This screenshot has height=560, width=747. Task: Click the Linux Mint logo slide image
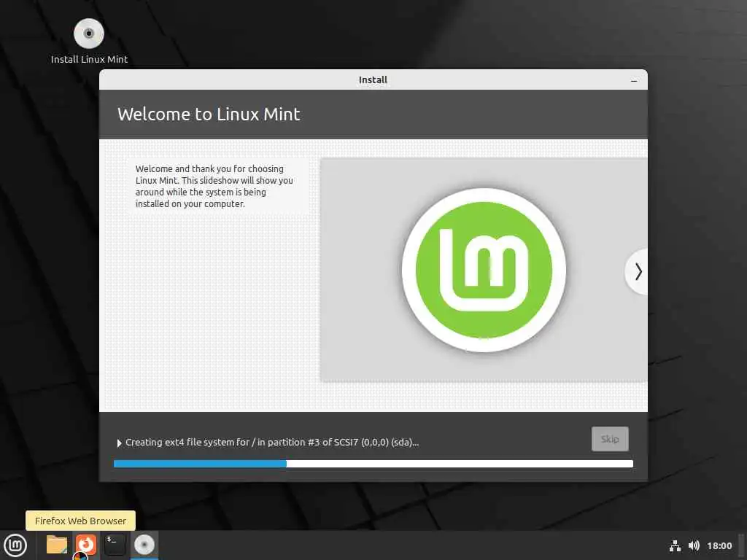(484, 270)
